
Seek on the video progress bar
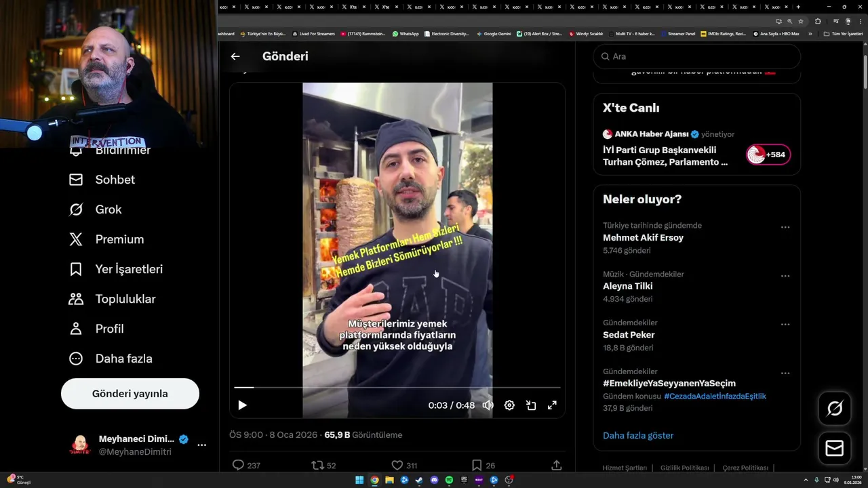397,388
